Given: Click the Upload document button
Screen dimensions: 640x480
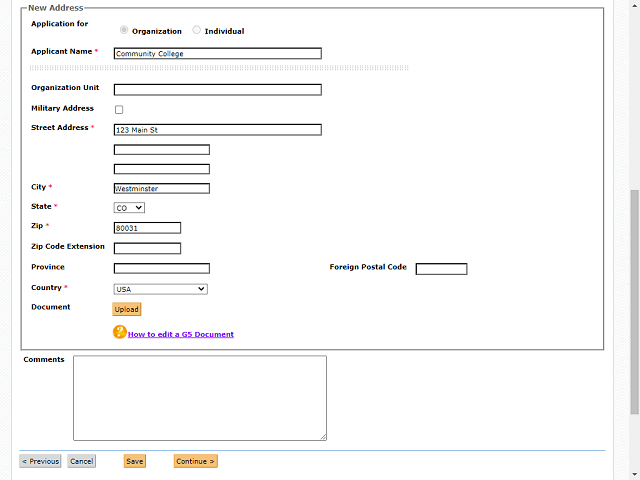Looking at the screenshot, I should coord(127,309).
